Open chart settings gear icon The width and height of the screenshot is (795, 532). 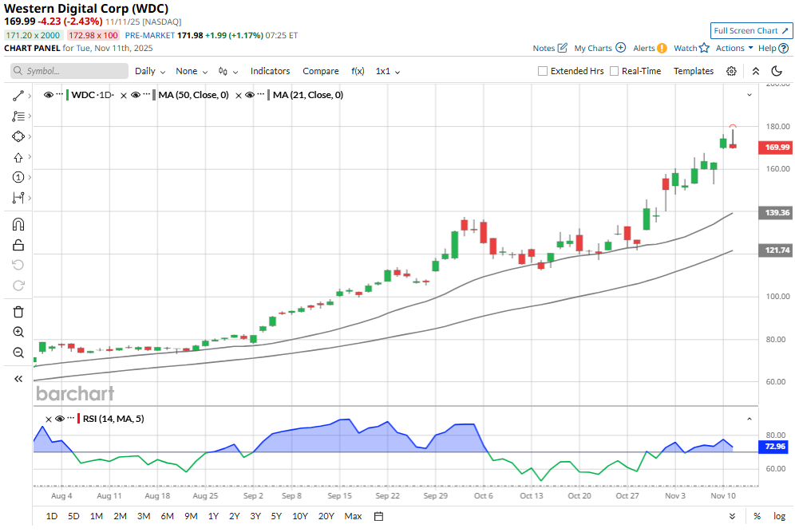pos(731,71)
